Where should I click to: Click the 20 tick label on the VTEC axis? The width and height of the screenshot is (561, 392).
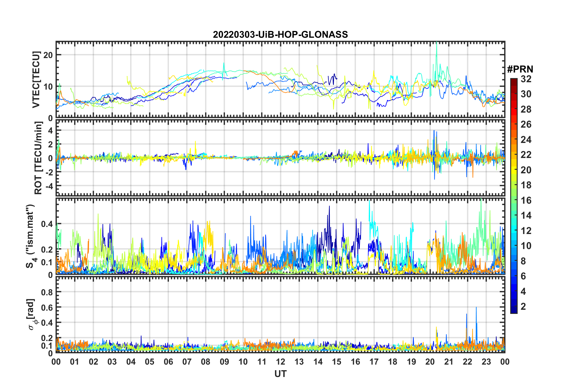48,55
